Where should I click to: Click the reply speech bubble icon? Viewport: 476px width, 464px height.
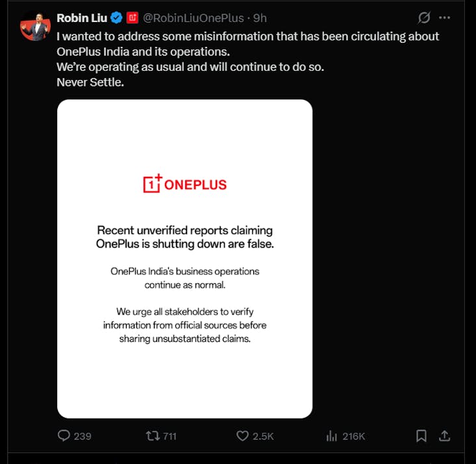click(64, 435)
